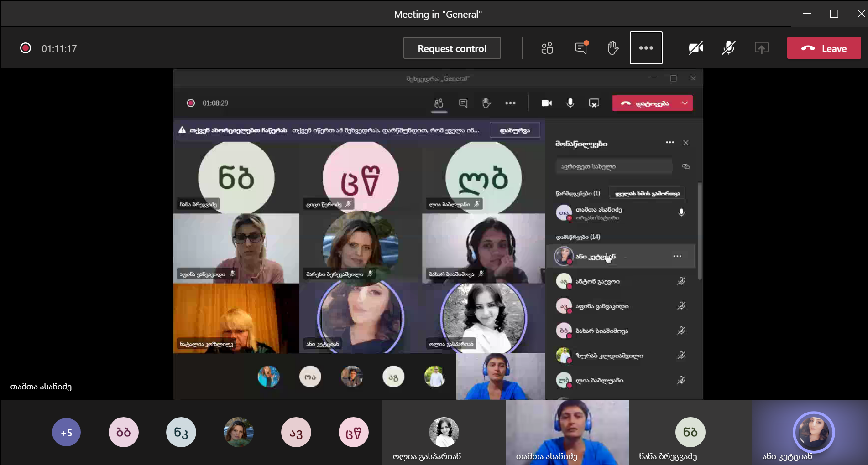The width and height of the screenshot is (868, 465).
Task: Click the ნატალია video tile in shared grid
Action: pos(236,318)
